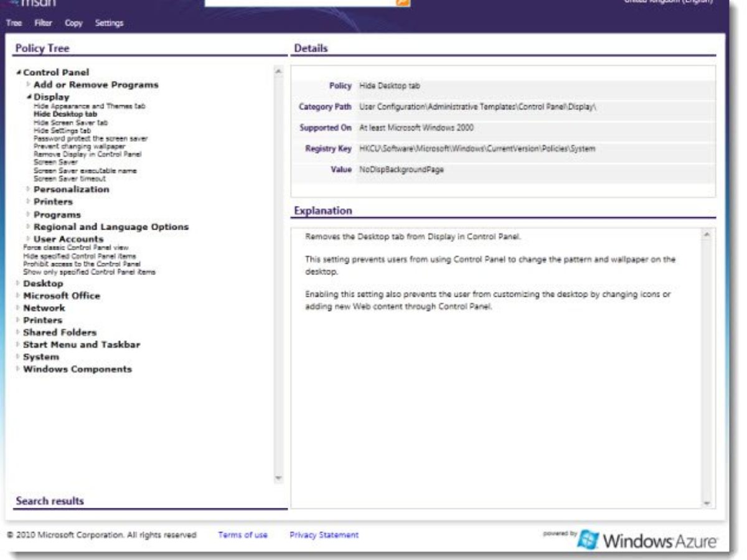Expand the Programs node arrow

coord(29,214)
